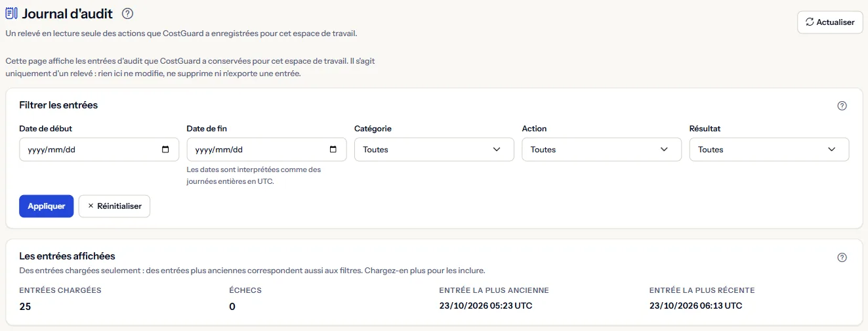Screen dimensions: 868x331
Task: Focus the Date de début input field
Action: 99,150
